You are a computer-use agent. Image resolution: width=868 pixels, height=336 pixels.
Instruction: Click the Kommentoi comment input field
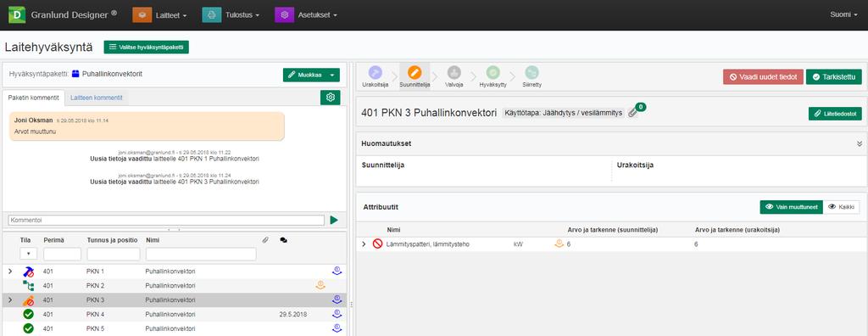tap(166, 220)
